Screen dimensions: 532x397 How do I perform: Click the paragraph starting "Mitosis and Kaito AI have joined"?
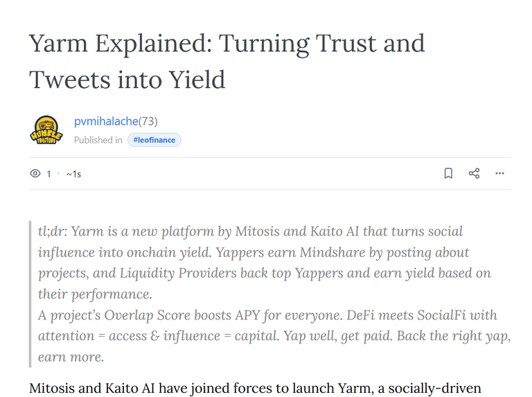tap(255, 389)
